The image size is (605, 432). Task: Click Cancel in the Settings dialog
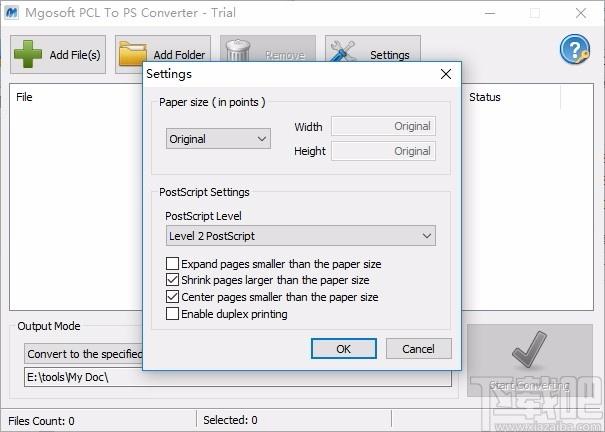coord(419,349)
